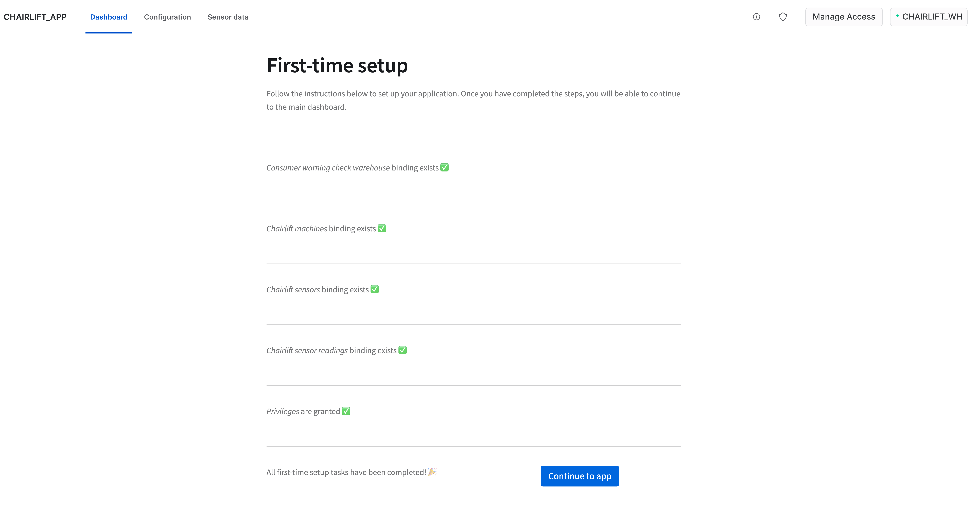Click the Chairlift sensor readings label
The height and width of the screenshot is (523, 980).
(x=307, y=350)
